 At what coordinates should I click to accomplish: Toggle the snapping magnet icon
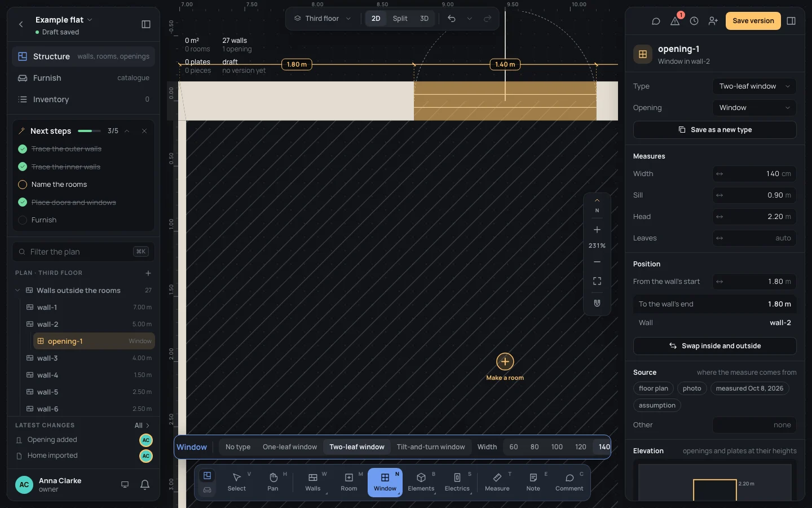coord(597,303)
